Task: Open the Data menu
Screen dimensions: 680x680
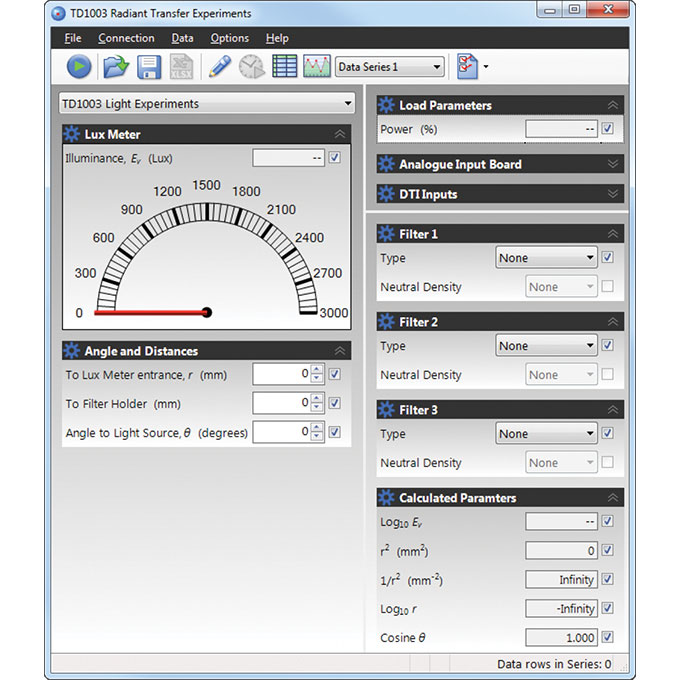Action: coord(182,38)
